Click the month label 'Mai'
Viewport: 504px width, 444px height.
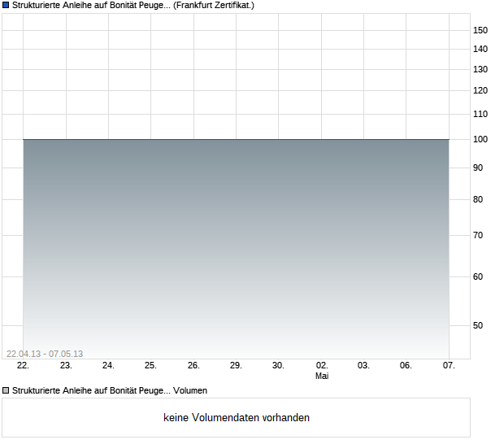click(322, 376)
